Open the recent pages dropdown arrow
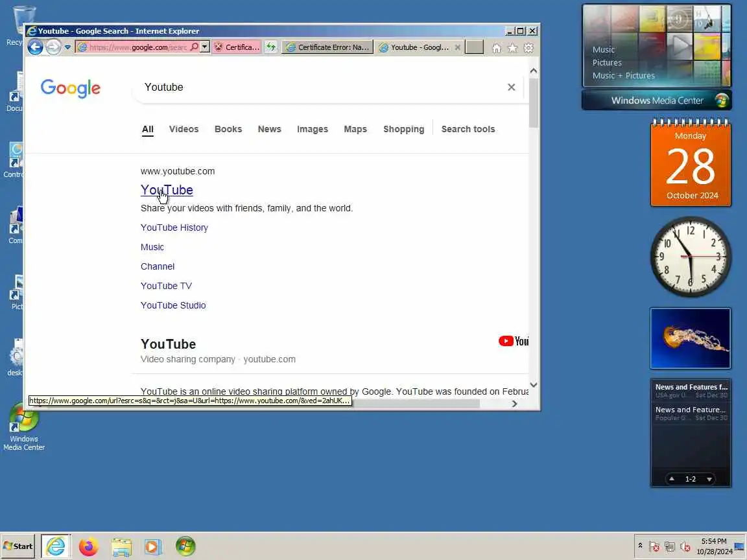This screenshot has height=560, width=747. coord(67,47)
